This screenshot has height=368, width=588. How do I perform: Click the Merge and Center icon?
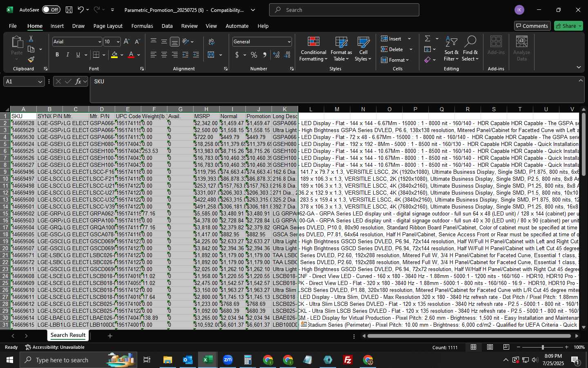(211, 55)
